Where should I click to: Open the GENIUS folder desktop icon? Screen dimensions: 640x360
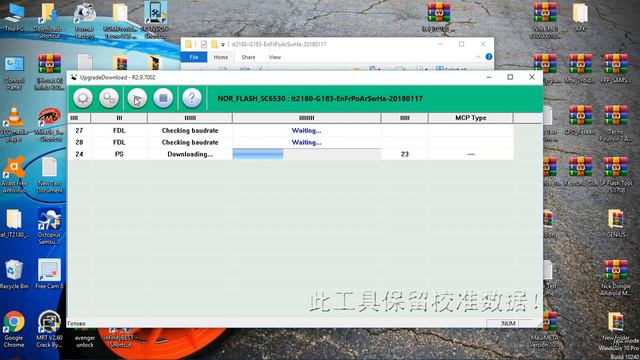pyautogui.click(x=616, y=223)
